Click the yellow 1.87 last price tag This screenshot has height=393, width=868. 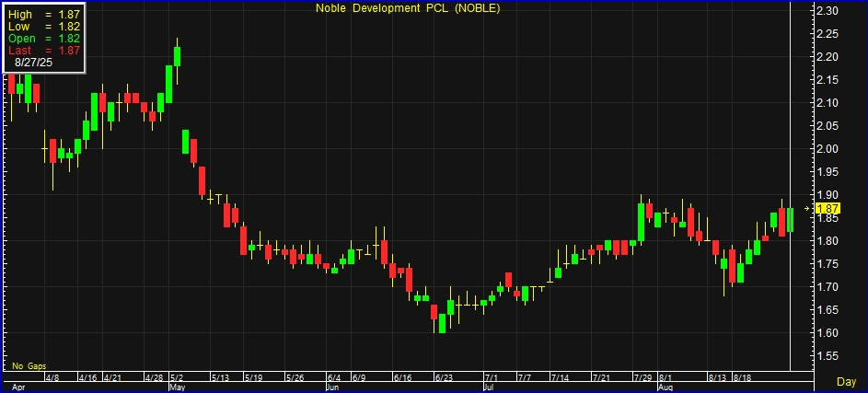[x=828, y=209]
